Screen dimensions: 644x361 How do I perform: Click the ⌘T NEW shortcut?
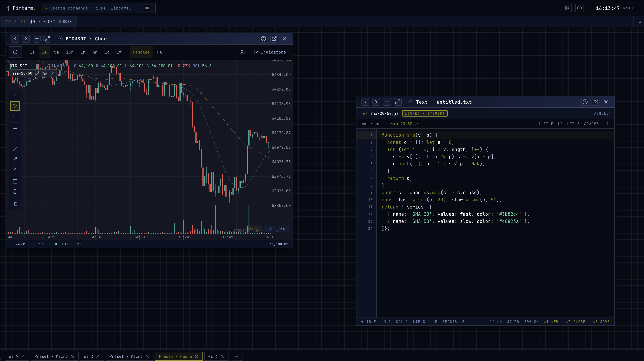pyautogui.click(x=551, y=322)
